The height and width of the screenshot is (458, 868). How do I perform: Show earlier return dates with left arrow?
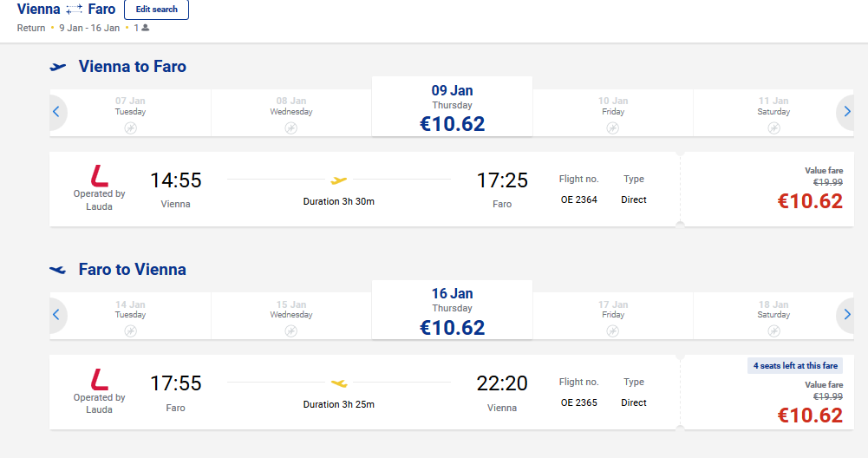pyautogui.click(x=56, y=315)
